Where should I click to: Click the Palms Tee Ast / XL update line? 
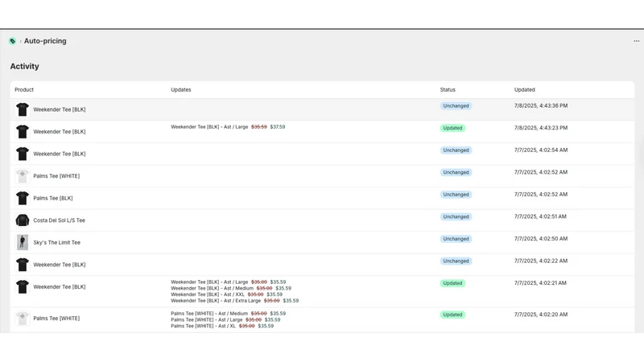pos(222,326)
